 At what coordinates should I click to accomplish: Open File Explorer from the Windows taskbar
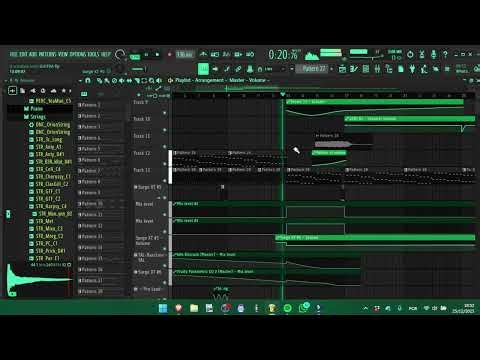pos(194,308)
